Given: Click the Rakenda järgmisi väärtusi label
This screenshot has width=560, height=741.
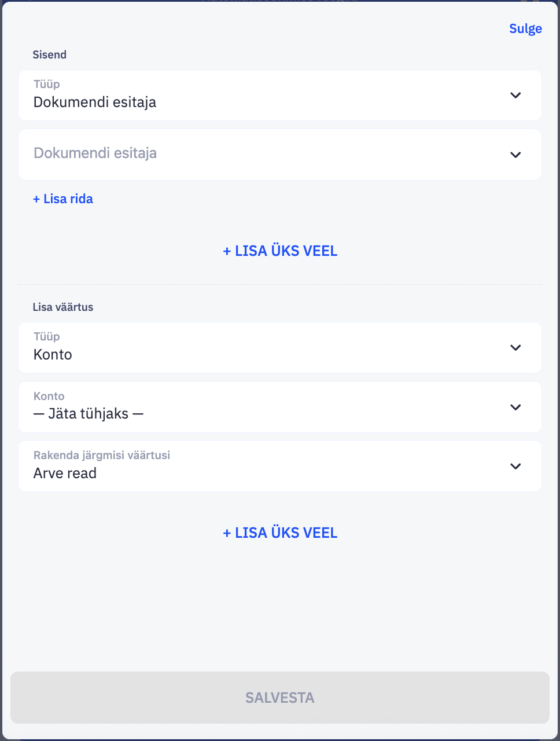Looking at the screenshot, I should tap(102, 456).
